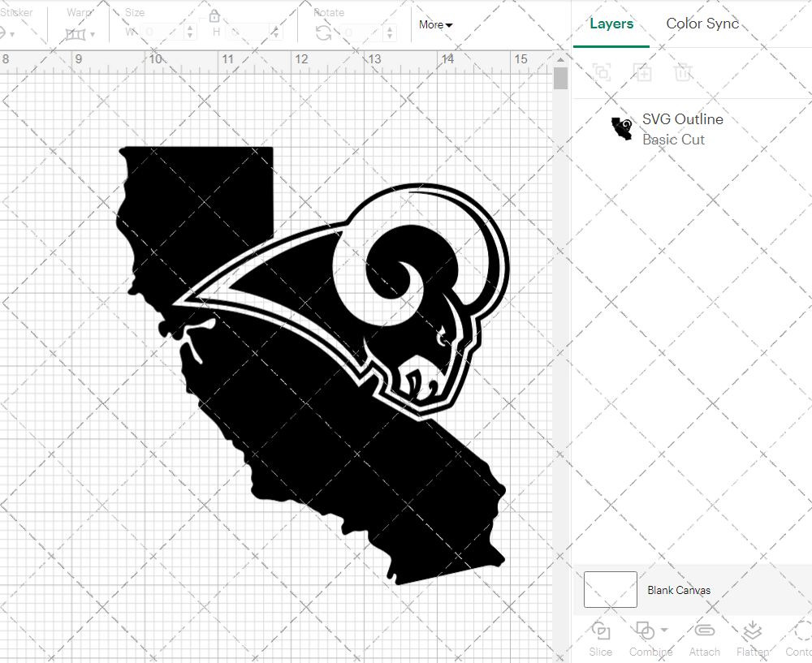
Task: Click the Blank Canvas swatch
Action: 610,589
